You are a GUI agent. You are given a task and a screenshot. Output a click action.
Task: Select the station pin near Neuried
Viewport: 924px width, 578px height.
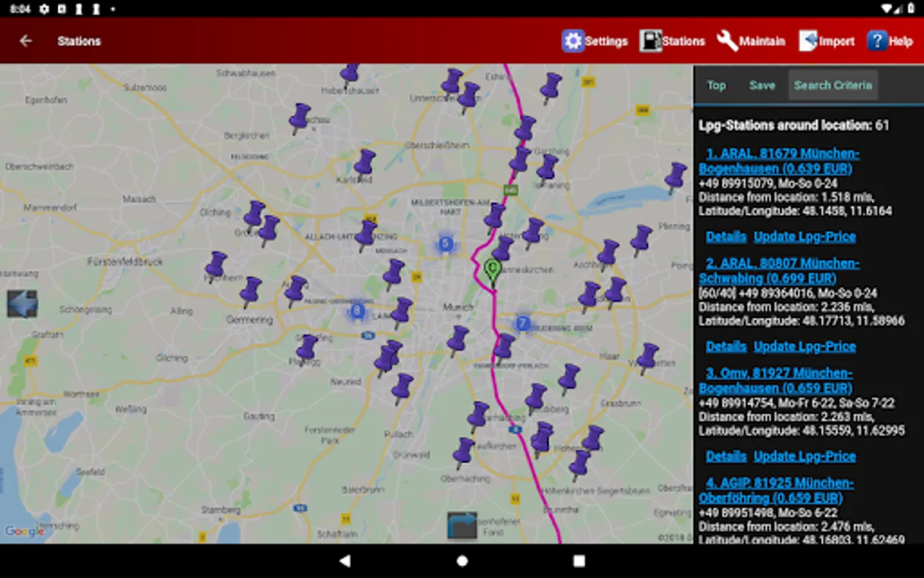[x=401, y=390]
